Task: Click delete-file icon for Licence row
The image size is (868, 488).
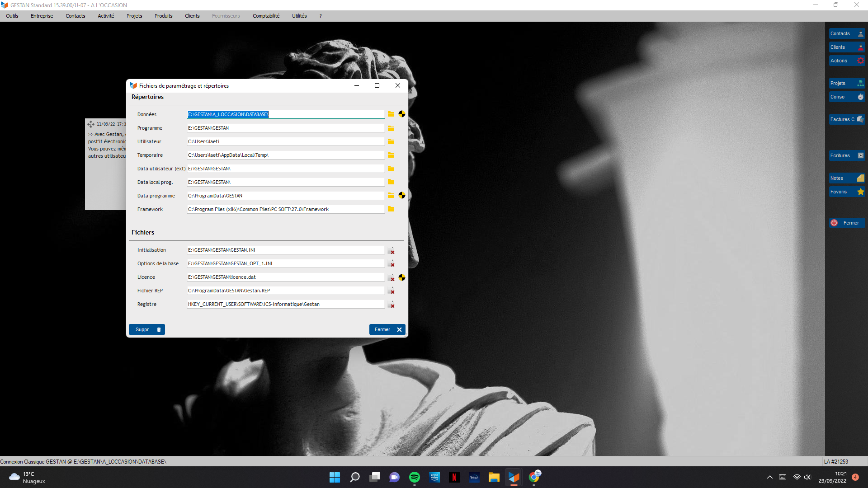Action: tap(392, 277)
